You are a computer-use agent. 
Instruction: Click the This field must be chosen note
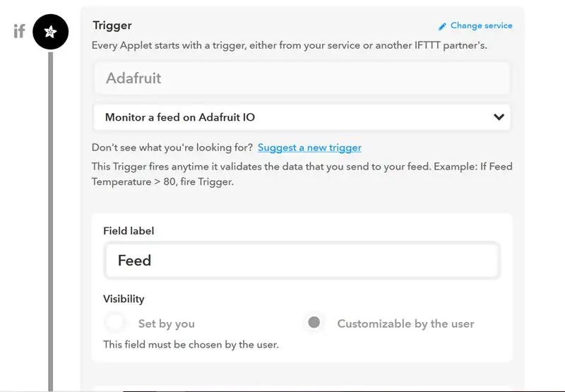click(191, 345)
